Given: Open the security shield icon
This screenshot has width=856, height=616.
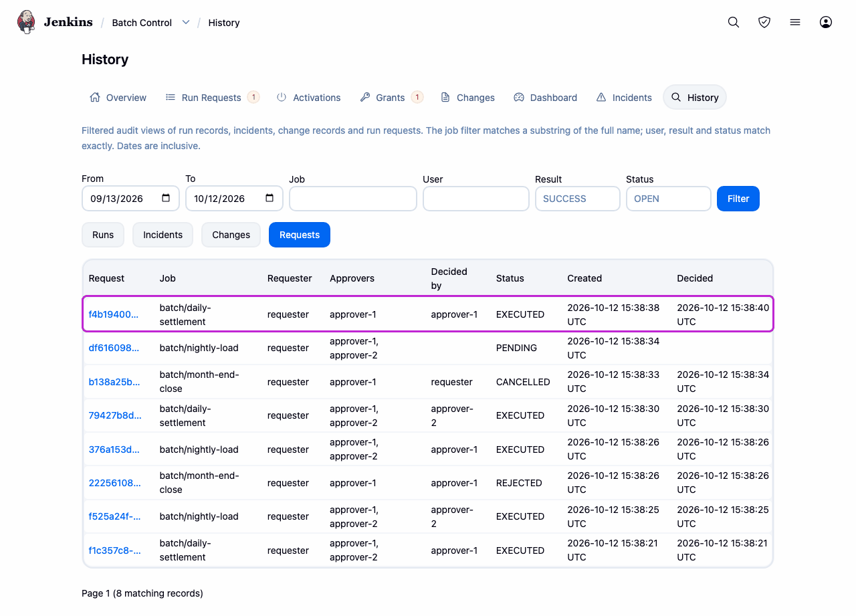Looking at the screenshot, I should (x=764, y=22).
